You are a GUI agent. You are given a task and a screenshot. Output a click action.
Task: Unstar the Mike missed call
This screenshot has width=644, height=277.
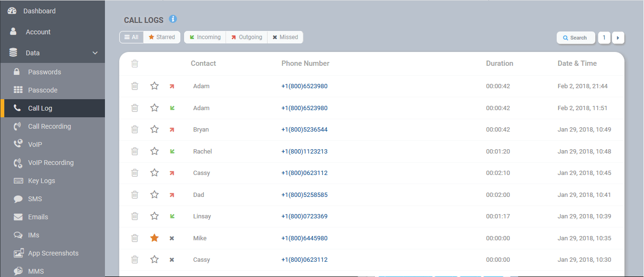(155, 238)
